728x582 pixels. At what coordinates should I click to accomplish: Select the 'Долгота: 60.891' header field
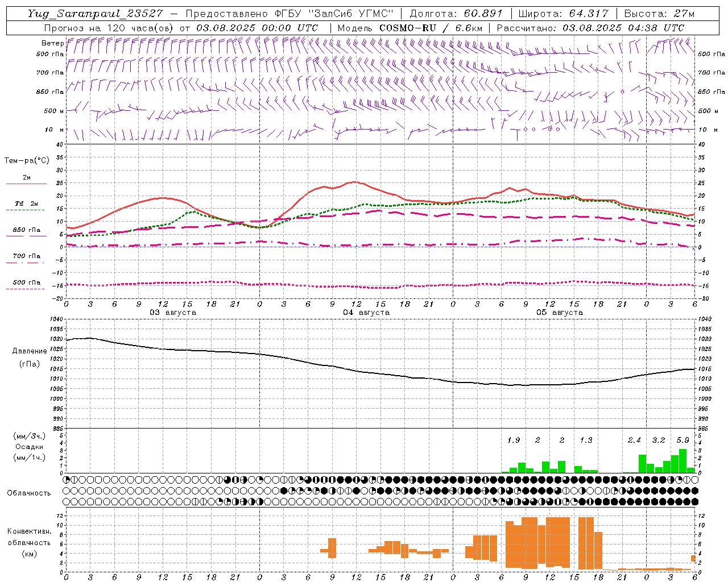click(456, 14)
